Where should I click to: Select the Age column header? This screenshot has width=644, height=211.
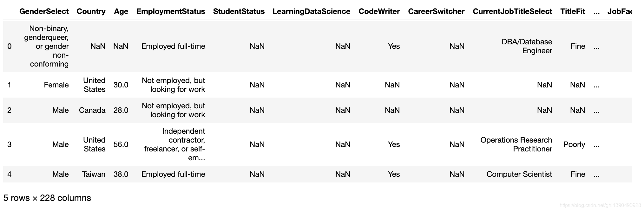click(x=121, y=11)
